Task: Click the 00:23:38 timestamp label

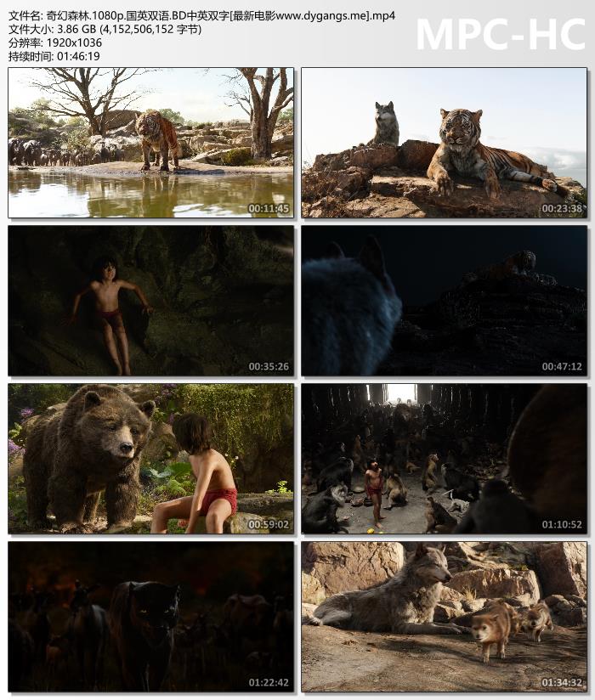Action: point(562,208)
